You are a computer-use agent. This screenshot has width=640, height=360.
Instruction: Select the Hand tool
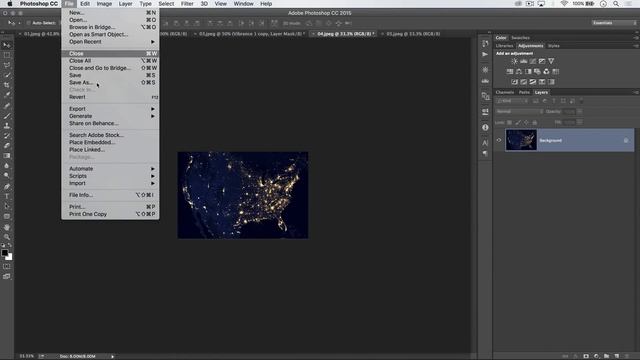point(7,227)
